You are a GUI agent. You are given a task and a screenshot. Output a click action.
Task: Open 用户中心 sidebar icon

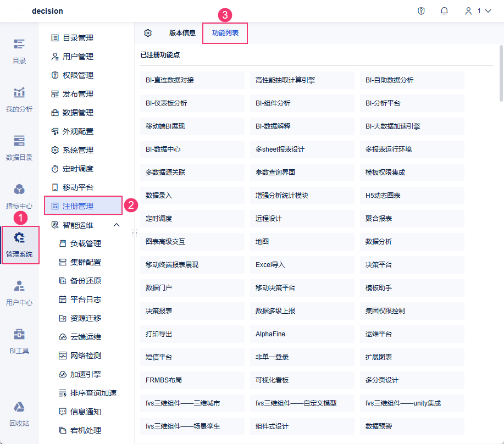point(19,286)
